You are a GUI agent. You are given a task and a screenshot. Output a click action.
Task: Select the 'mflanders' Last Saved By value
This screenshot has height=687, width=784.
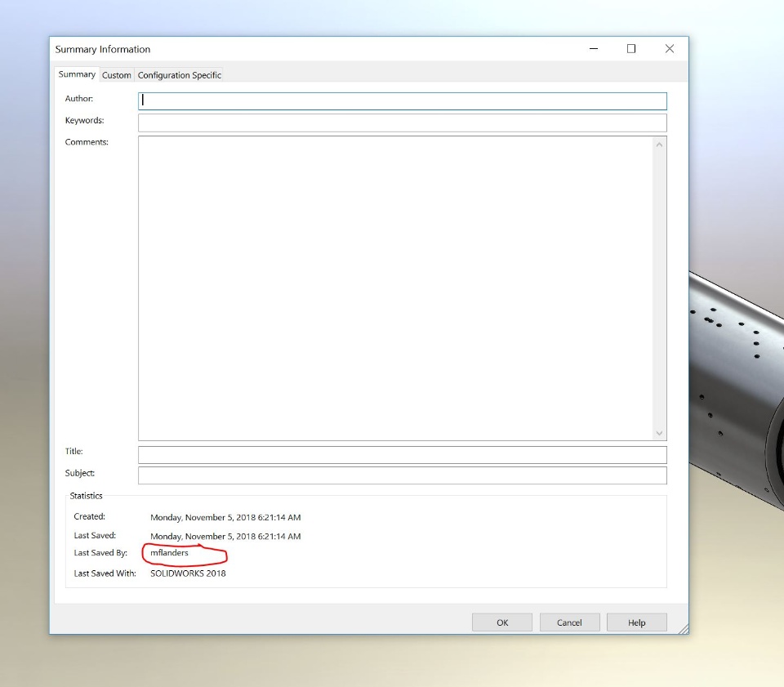pos(169,552)
